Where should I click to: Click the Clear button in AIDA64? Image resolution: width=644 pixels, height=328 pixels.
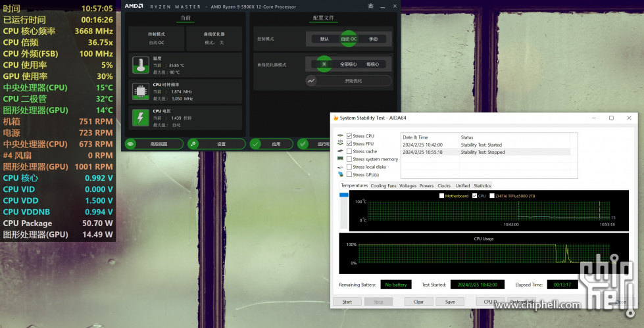click(418, 302)
